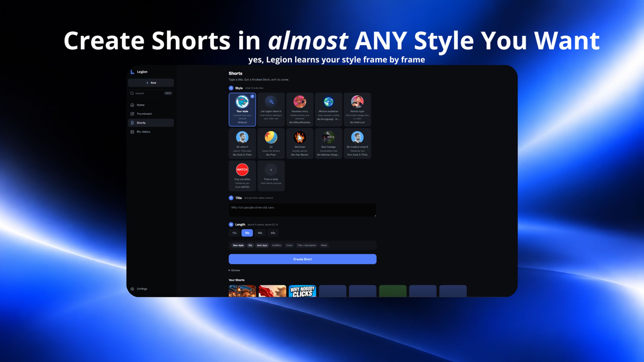644x362 pixels.
Task: Pick the 3D medical what-if style
Action: pos(357,144)
